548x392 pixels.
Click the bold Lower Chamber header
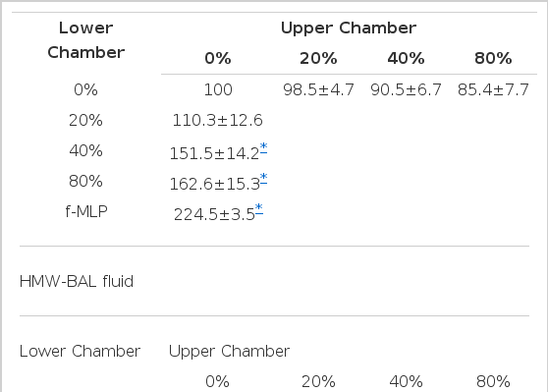(x=86, y=40)
